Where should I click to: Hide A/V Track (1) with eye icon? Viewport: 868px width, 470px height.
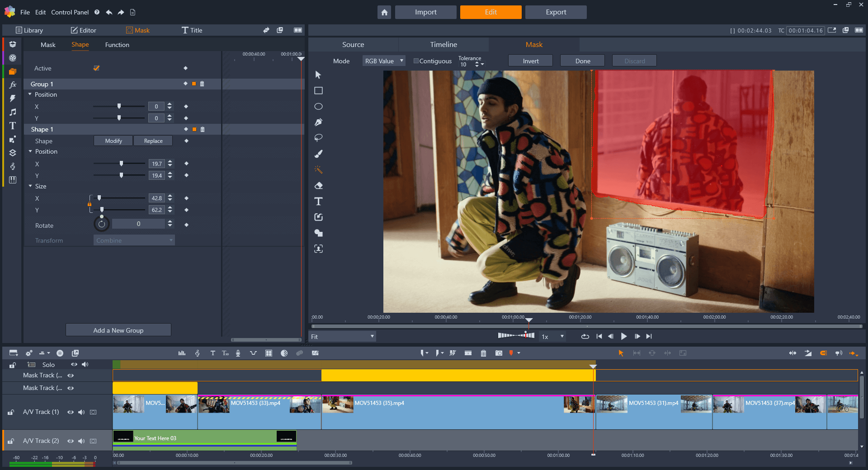coord(70,412)
